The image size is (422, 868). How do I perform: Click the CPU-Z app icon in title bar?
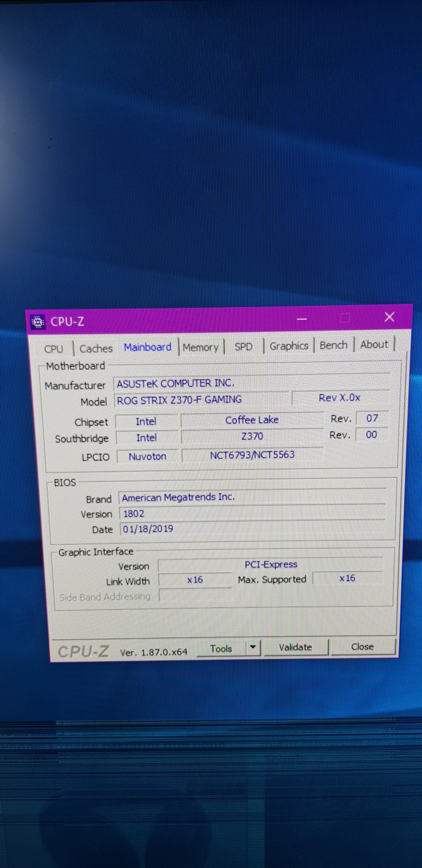click(x=38, y=322)
